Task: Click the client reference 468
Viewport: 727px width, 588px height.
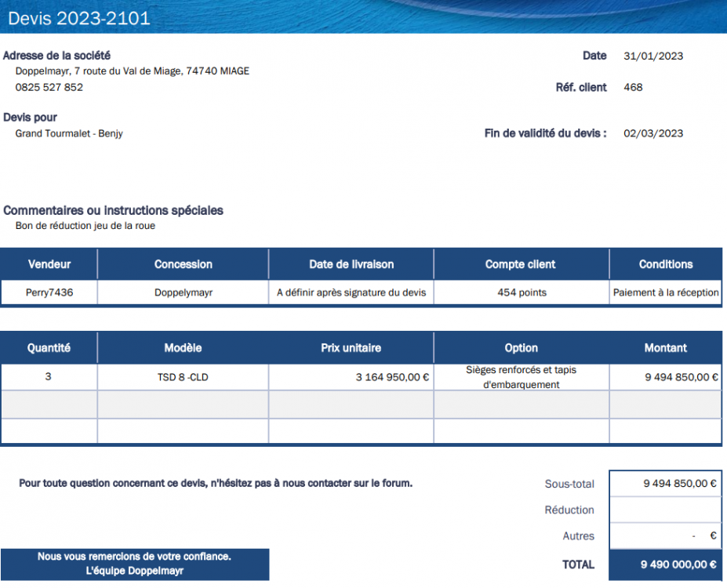Action: 633,87
